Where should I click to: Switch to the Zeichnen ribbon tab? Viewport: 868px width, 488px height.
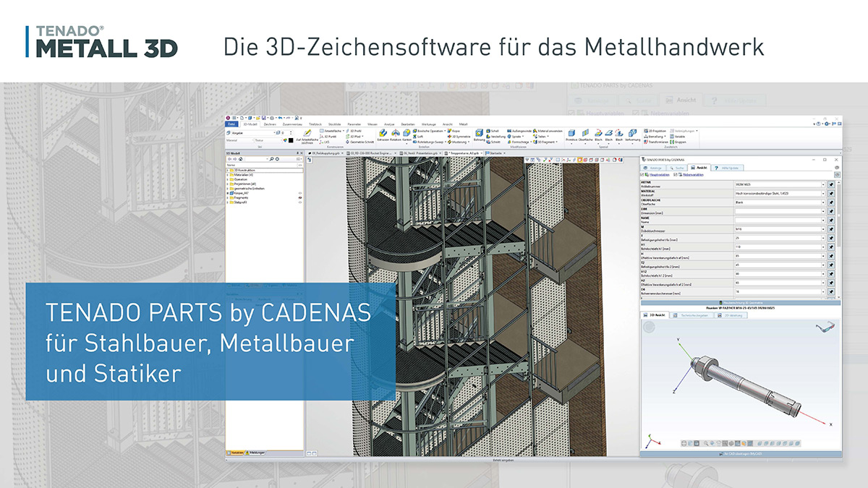[270, 124]
